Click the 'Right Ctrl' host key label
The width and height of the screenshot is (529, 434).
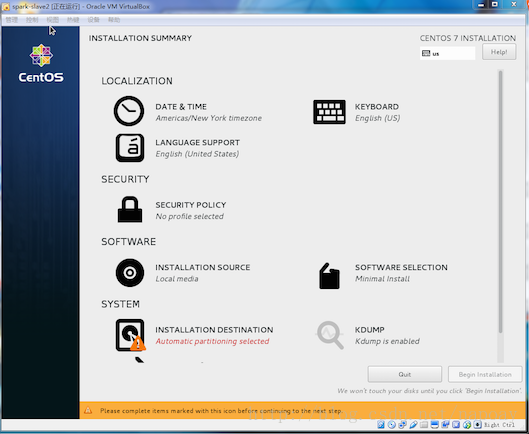(x=500, y=425)
